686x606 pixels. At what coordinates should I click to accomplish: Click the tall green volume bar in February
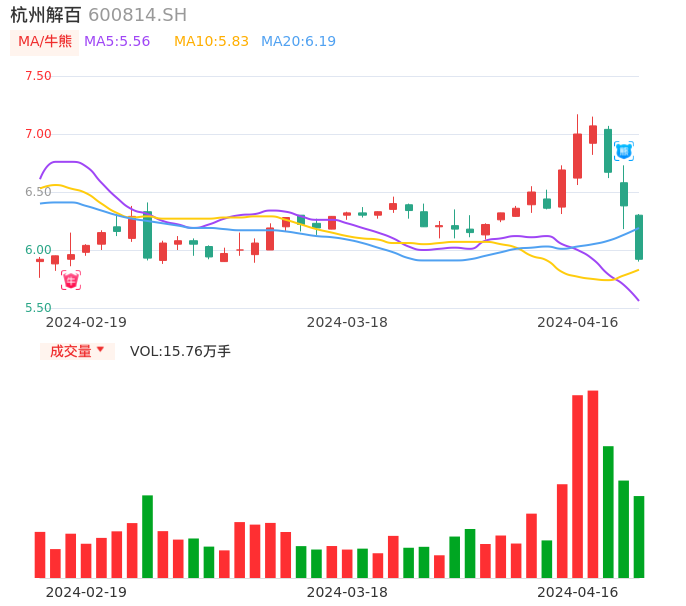pos(147,536)
